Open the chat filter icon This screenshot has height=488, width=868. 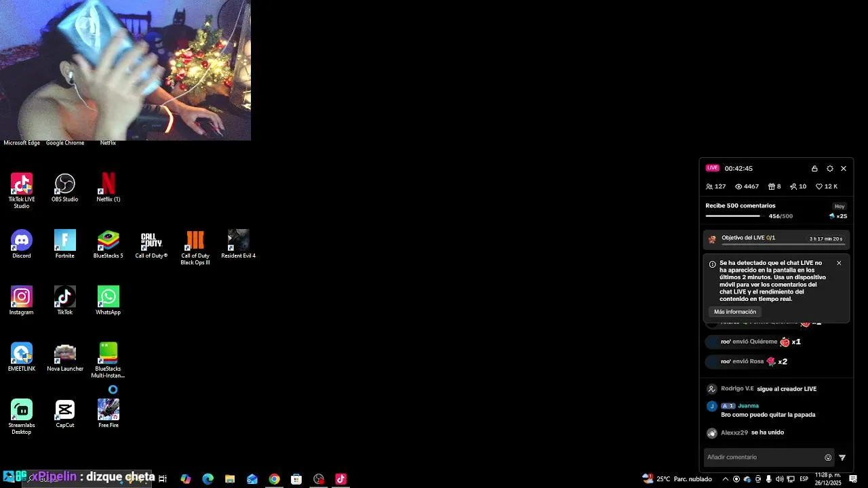pos(843,457)
